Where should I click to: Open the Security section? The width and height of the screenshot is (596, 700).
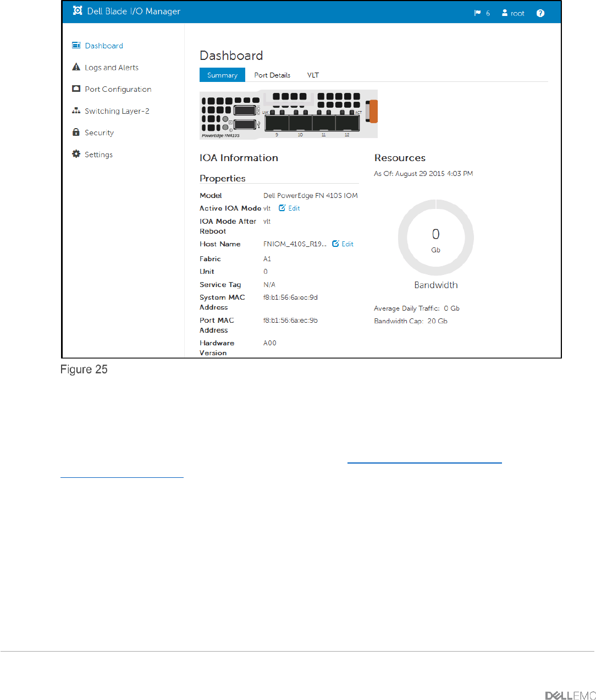99,133
